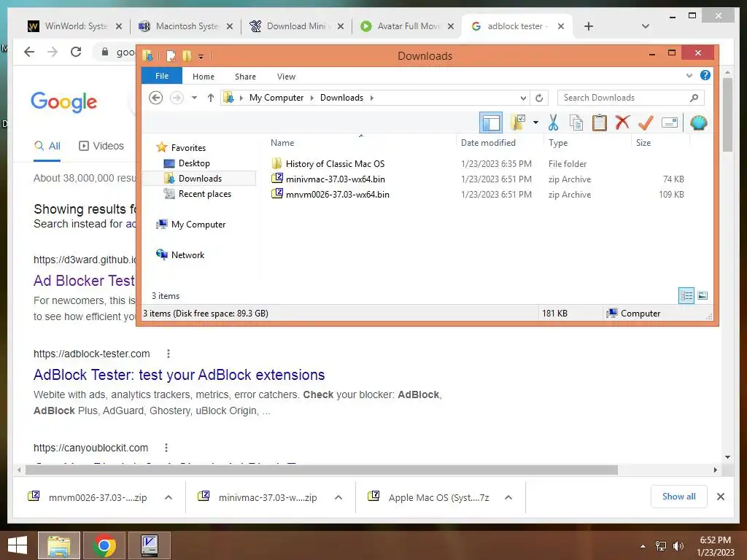Image resolution: width=747 pixels, height=560 pixels.
Task: Open options for the Apple Mac OS 7z download
Action: (508, 497)
